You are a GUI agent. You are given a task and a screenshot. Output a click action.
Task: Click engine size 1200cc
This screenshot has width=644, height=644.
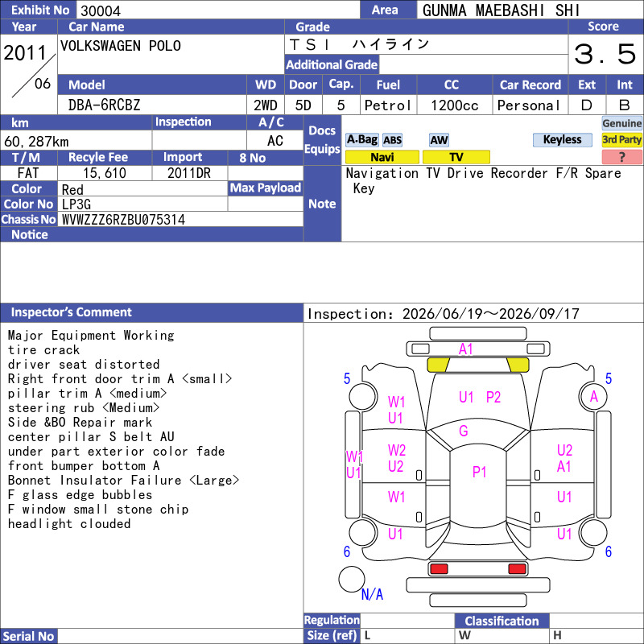pos(455,105)
